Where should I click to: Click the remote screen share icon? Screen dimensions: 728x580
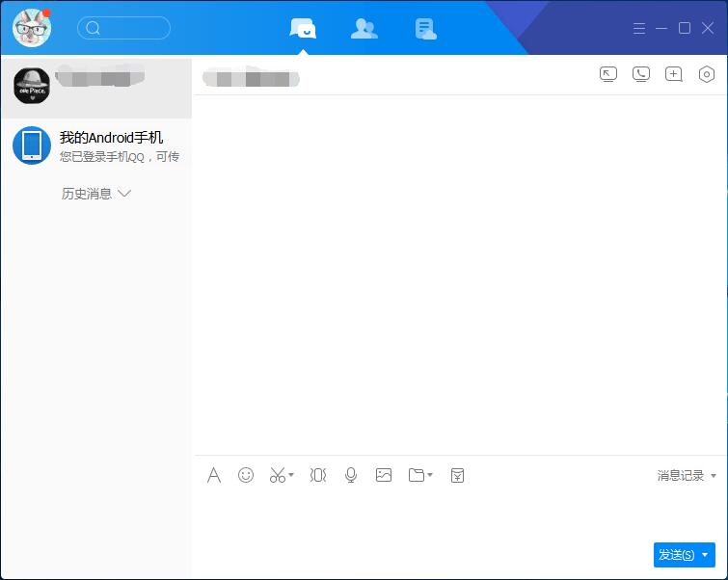607,74
